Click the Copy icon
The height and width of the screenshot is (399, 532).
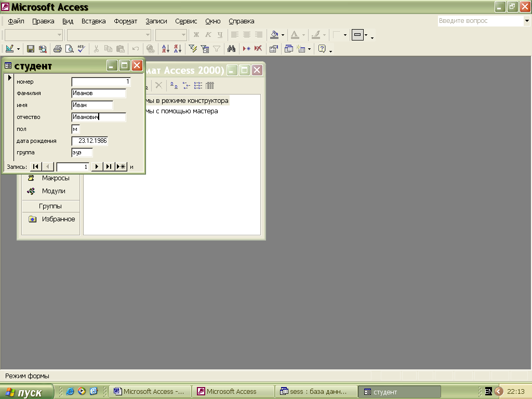point(108,49)
